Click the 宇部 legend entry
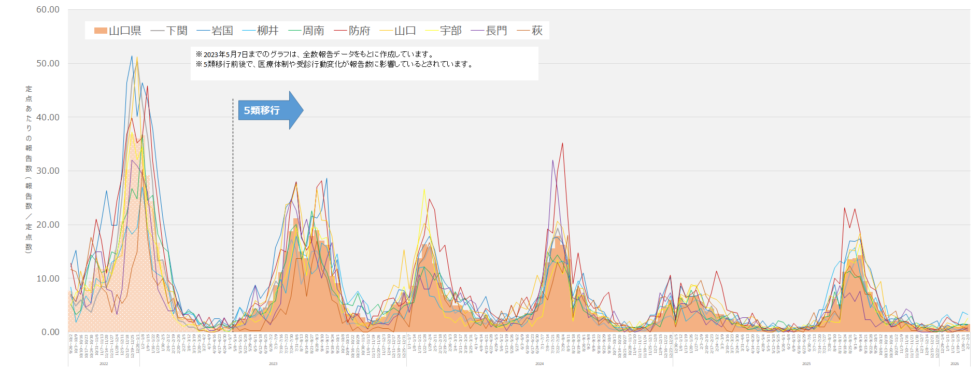Screen dimensions: 980x392 (444, 31)
